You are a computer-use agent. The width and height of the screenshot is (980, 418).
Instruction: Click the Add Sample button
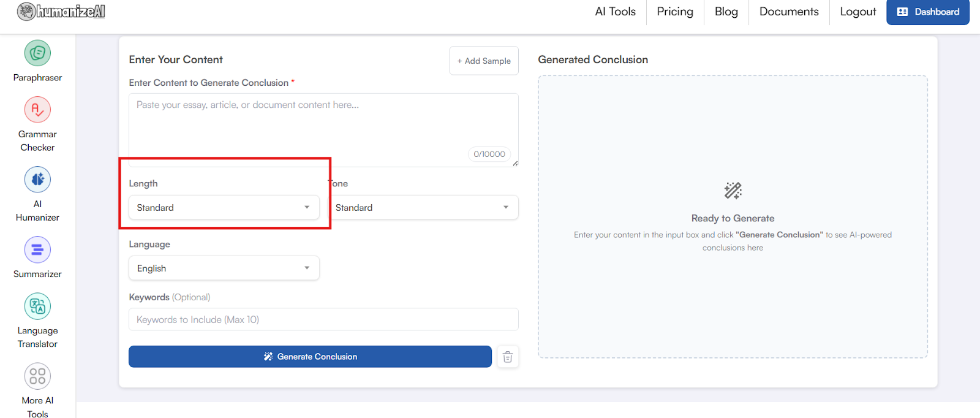tap(484, 61)
